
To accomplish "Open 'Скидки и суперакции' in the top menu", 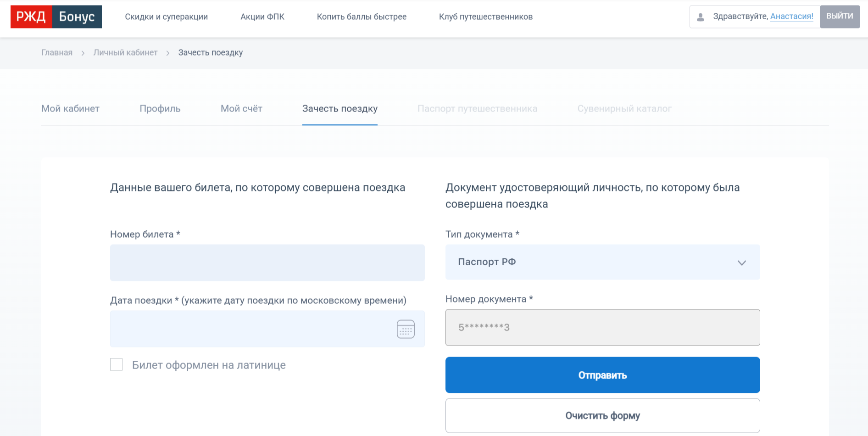I will click(x=166, y=17).
